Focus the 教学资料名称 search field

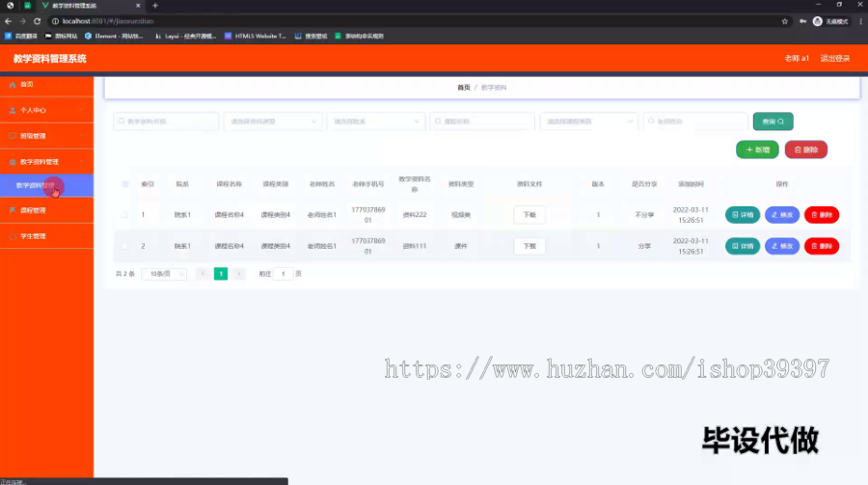166,121
